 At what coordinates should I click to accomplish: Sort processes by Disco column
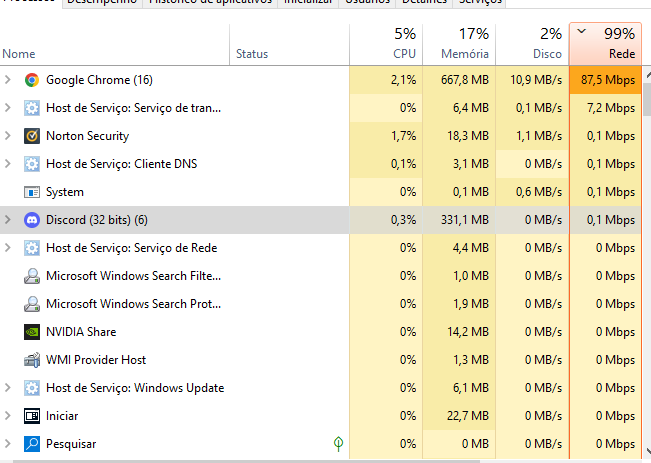[532, 44]
